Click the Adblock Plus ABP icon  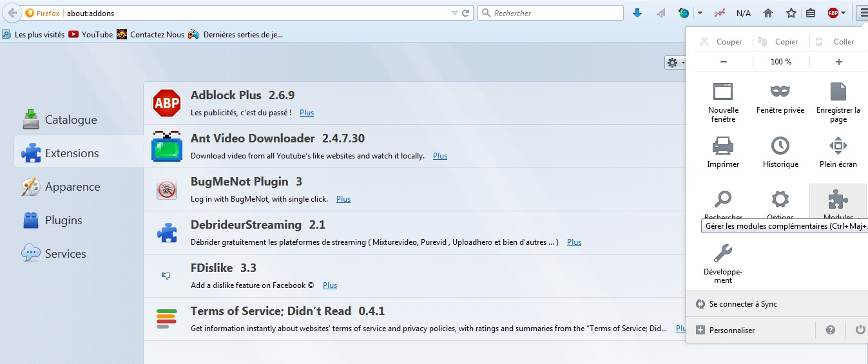coord(167,103)
